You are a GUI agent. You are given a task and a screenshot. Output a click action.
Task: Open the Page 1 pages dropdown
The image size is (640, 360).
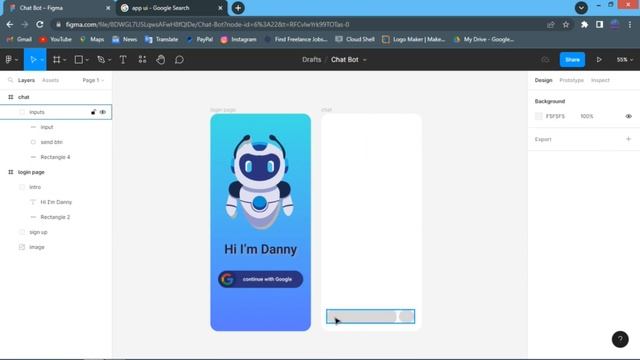(x=93, y=80)
